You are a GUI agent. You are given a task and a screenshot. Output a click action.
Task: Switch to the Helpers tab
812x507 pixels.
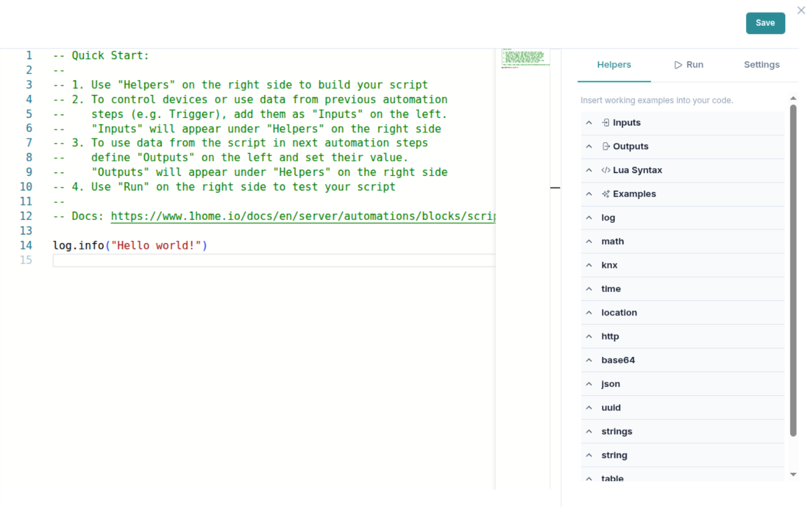coord(614,65)
